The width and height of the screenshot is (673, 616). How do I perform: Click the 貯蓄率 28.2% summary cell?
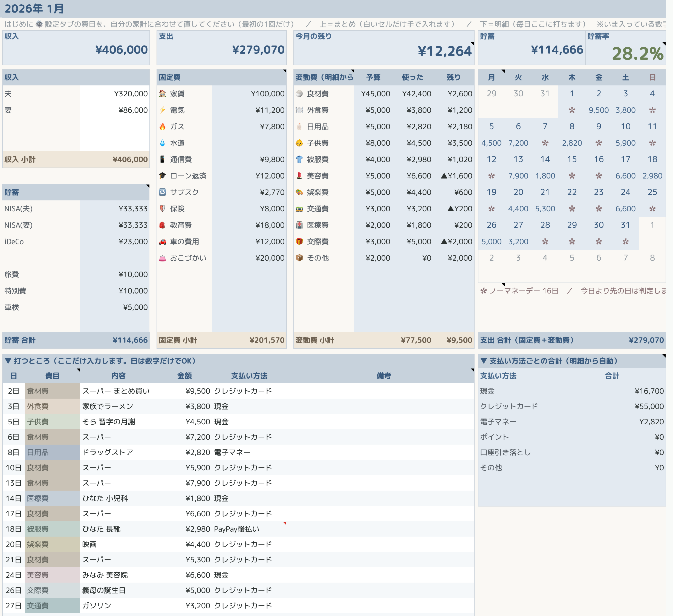[625, 48]
